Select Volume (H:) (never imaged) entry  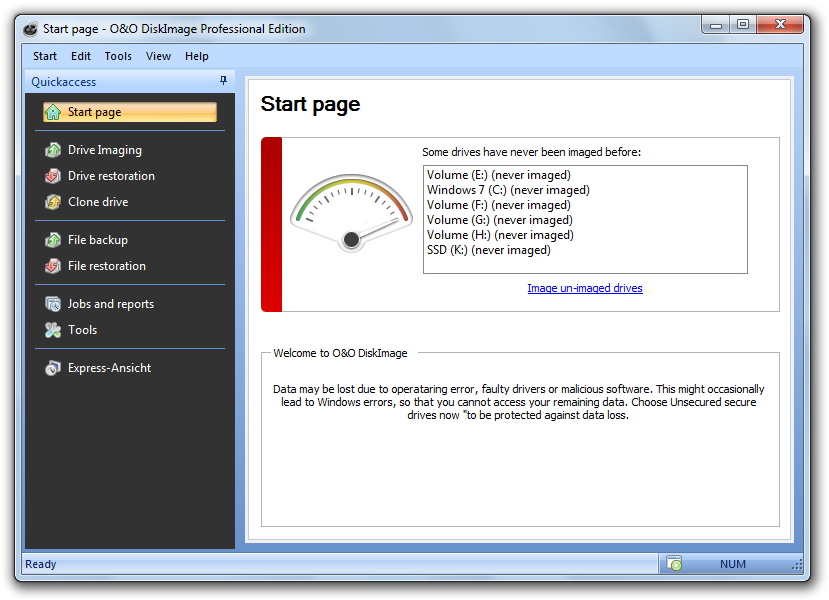[500, 235]
